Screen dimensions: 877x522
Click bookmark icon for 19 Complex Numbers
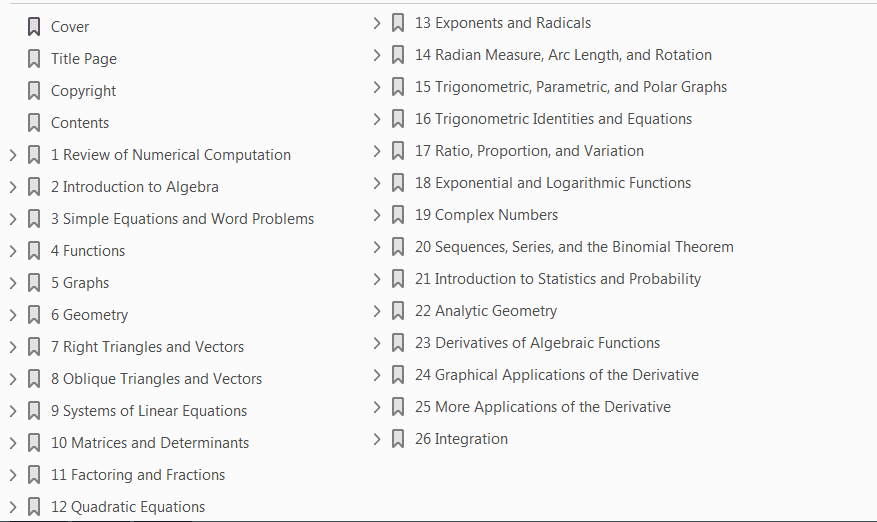[x=398, y=215]
